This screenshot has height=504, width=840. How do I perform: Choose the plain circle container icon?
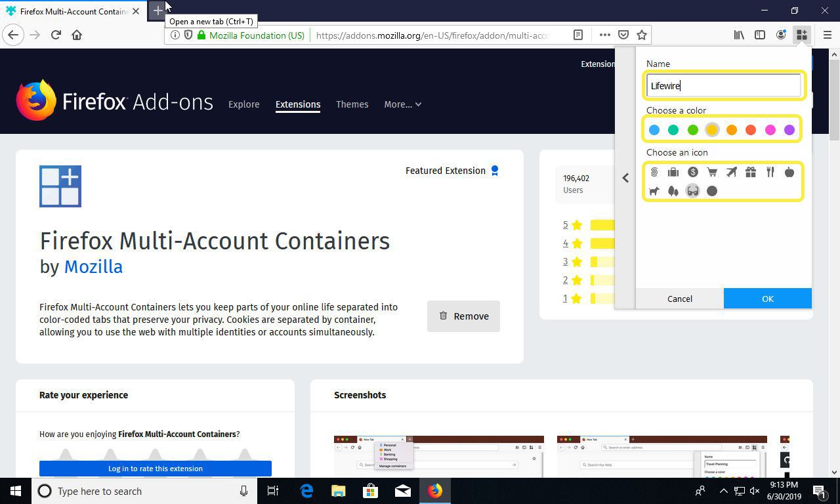coord(712,191)
